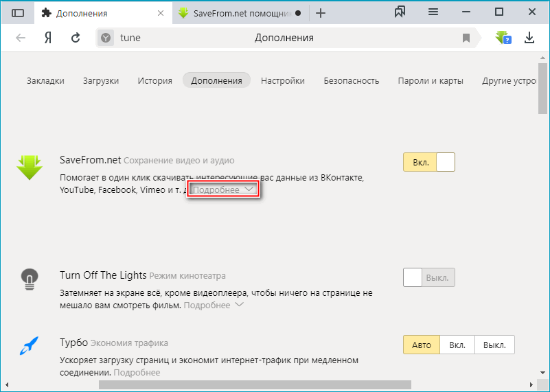Click the scroll down arrow
This screenshot has width=550, height=392.
click(x=543, y=373)
